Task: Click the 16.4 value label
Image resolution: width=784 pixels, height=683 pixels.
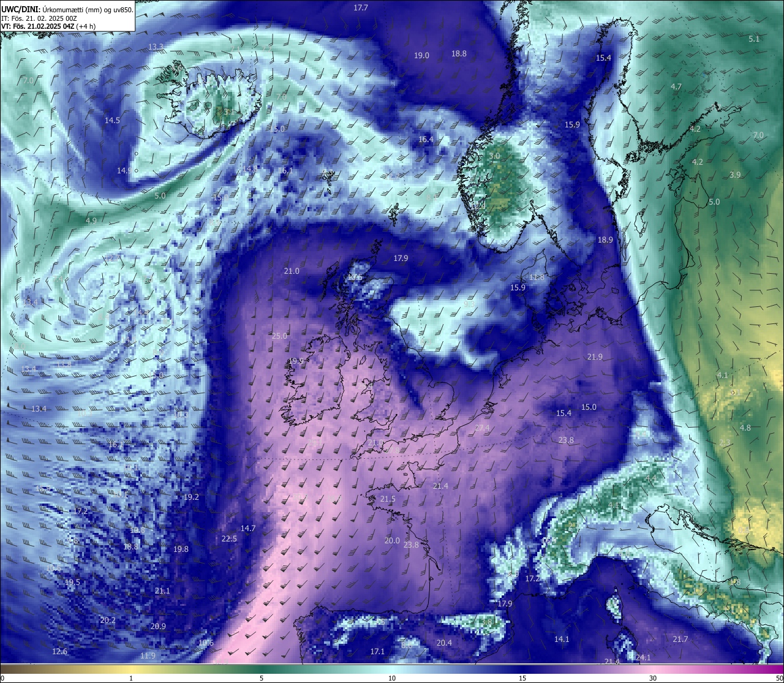Action: [x=426, y=140]
